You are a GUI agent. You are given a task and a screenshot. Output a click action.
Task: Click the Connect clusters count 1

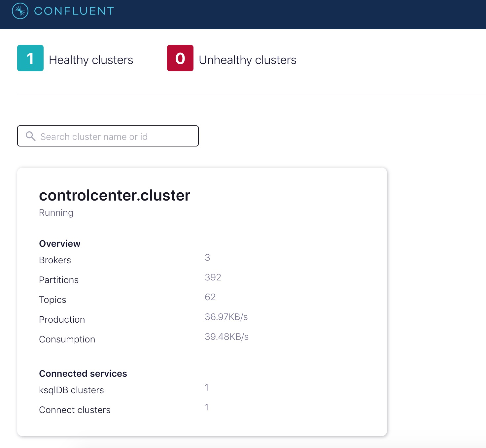[x=207, y=407]
